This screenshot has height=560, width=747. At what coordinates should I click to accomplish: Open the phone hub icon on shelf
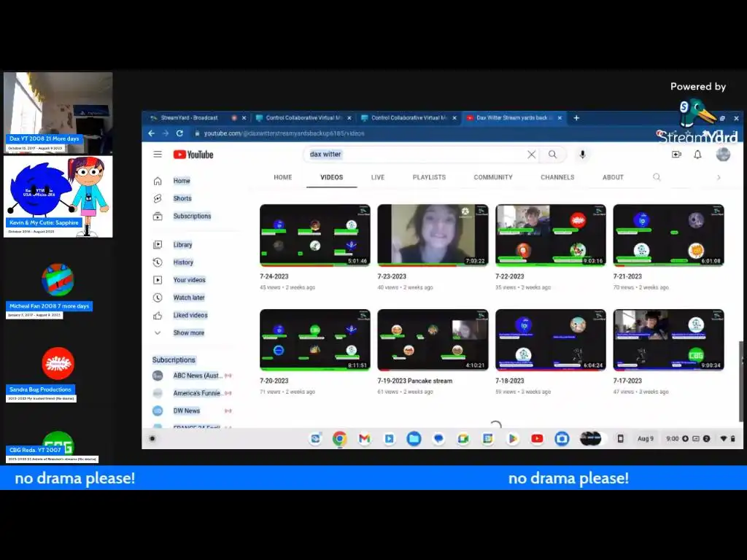point(620,438)
